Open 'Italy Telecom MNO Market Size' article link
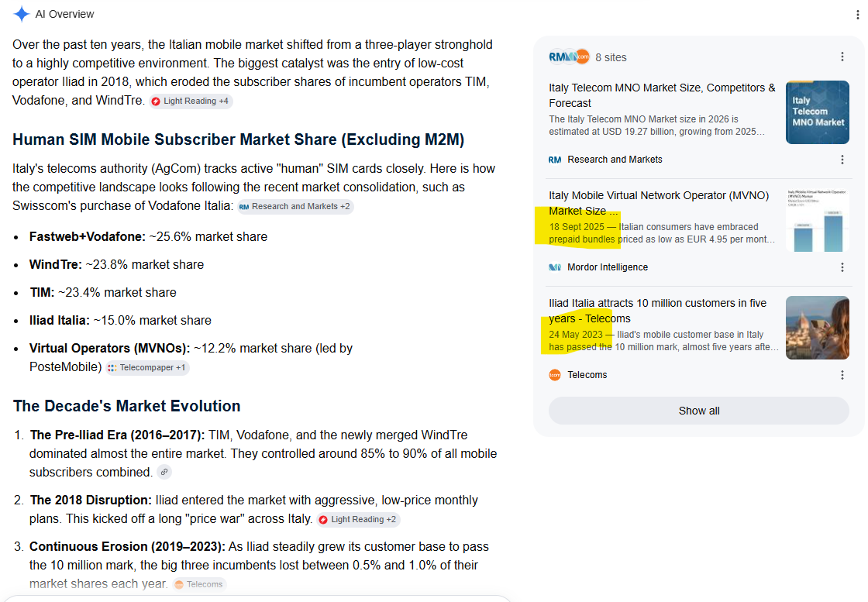The image size is (868, 602). [662, 95]
